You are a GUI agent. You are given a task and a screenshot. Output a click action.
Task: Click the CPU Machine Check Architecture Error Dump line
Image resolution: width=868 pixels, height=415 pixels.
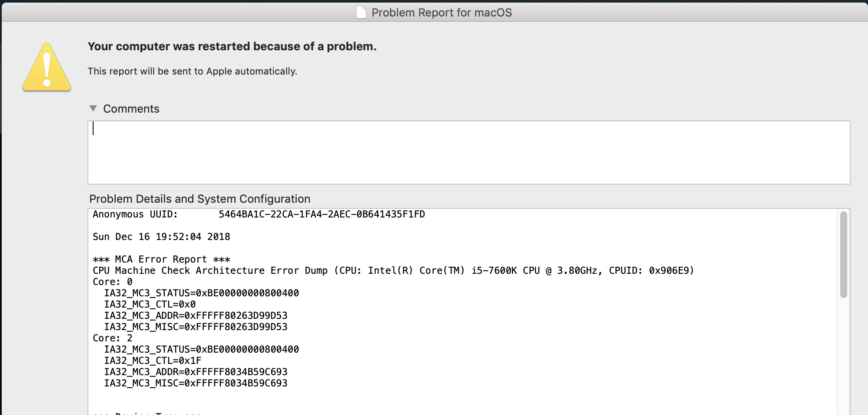tap(393, 271)
